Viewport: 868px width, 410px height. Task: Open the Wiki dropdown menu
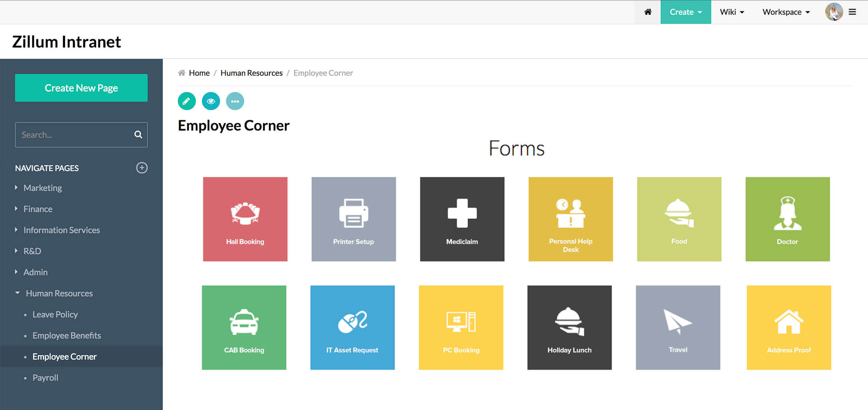click(732, 12)
